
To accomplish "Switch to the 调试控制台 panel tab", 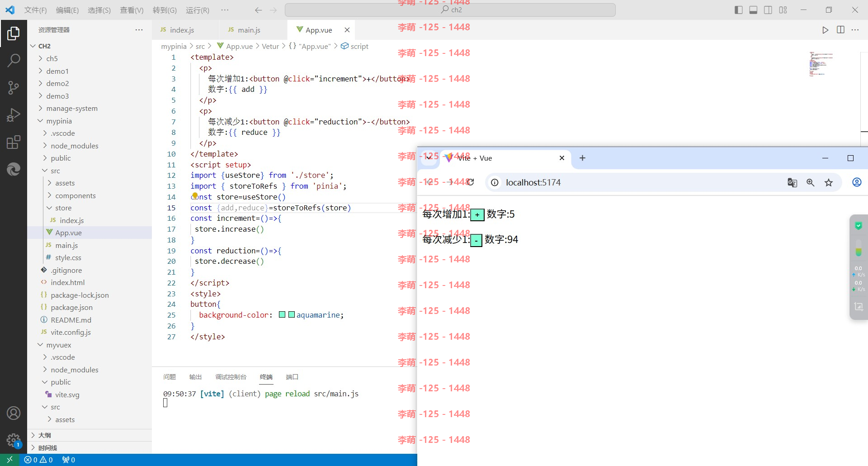I will tap(231, 377).
